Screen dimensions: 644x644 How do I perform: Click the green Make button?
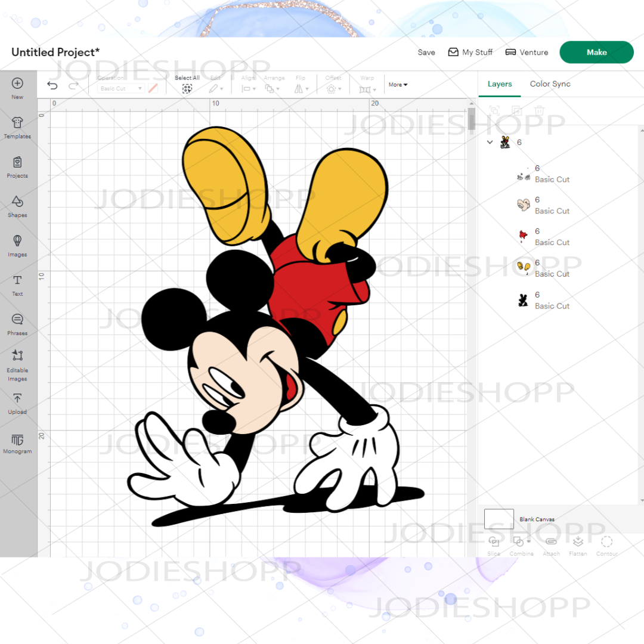pos(596,52)
